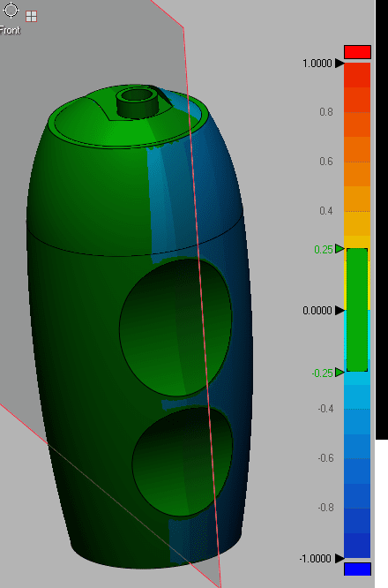Viewport: 388px width, 588px height.
Task: Click the view orientation target icon
Action: [11, 10]
